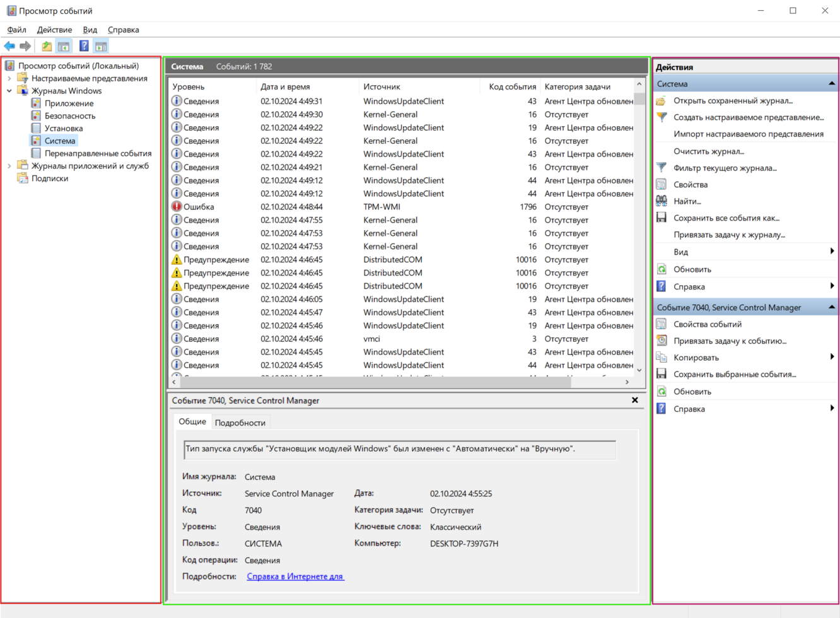This screenshot has height=618, width=840.
Task: Click the blue Help toolbar icon
Action: pos(84,46)
